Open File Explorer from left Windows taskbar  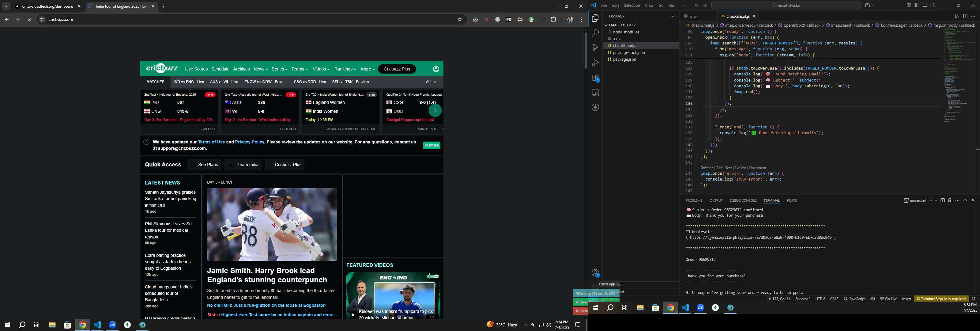click(52, 325)
